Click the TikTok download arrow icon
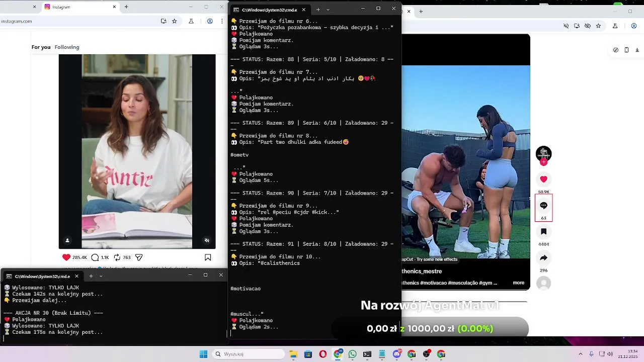644x362 pixels. click(x=637, y=50)
